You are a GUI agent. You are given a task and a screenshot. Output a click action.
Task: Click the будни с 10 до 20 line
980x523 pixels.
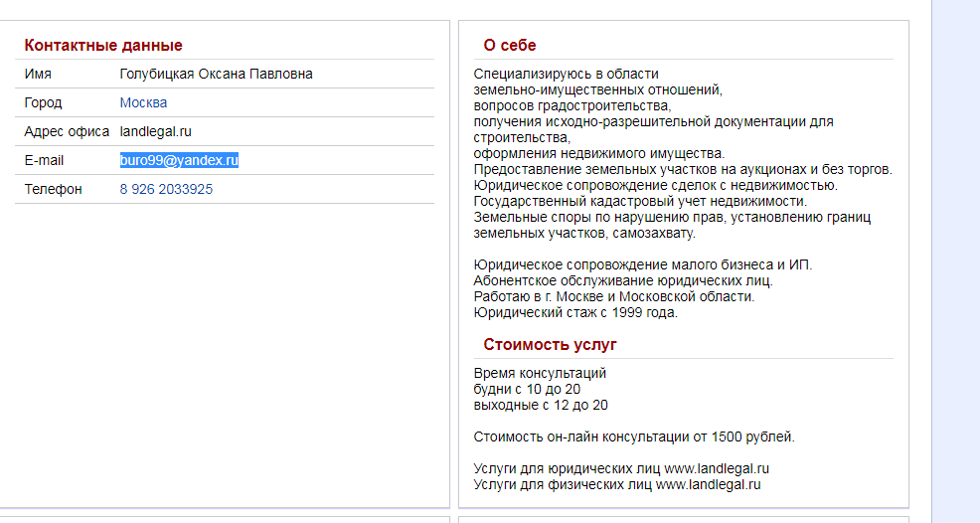[x=527, y=389]
